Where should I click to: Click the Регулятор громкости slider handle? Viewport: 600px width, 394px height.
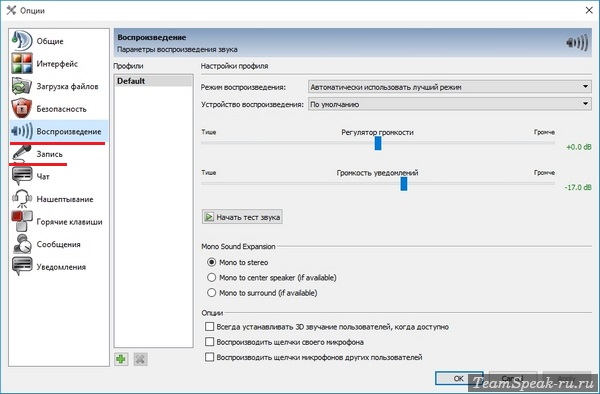pyautogui.click(x=378, y=143)
